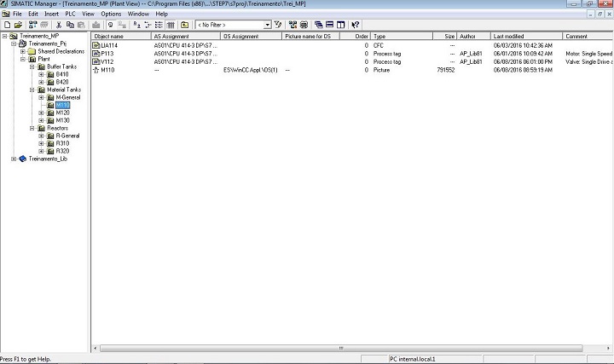The height and width of the screenshot is (364, 614).
Task: Click the Open project toolbar icon
Action: pos(18,25)
